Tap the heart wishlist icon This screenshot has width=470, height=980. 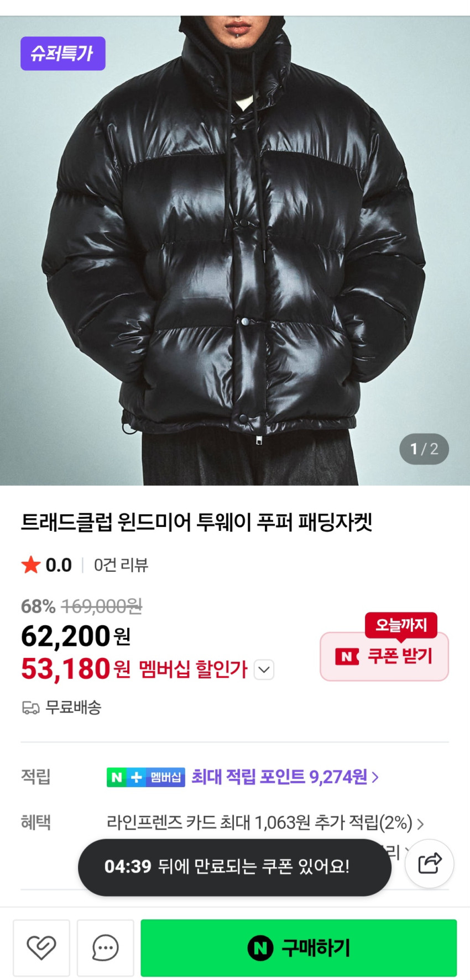(41, 948)
